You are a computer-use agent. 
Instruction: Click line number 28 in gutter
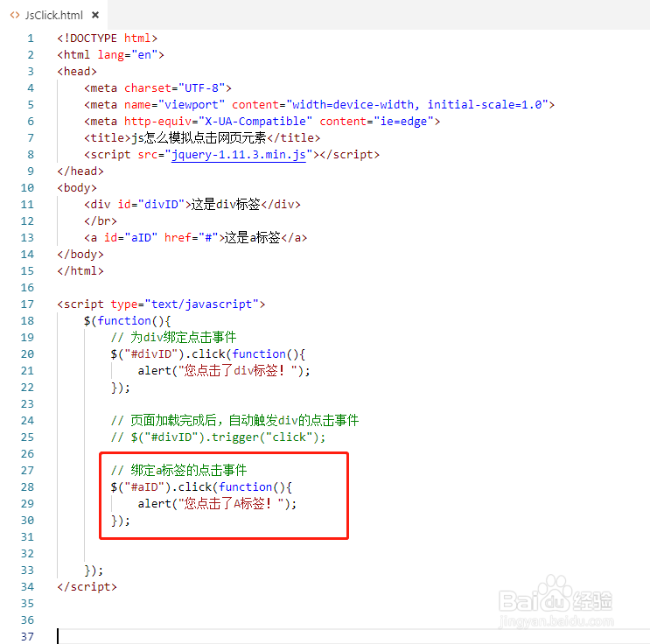[x=27, y=486]
